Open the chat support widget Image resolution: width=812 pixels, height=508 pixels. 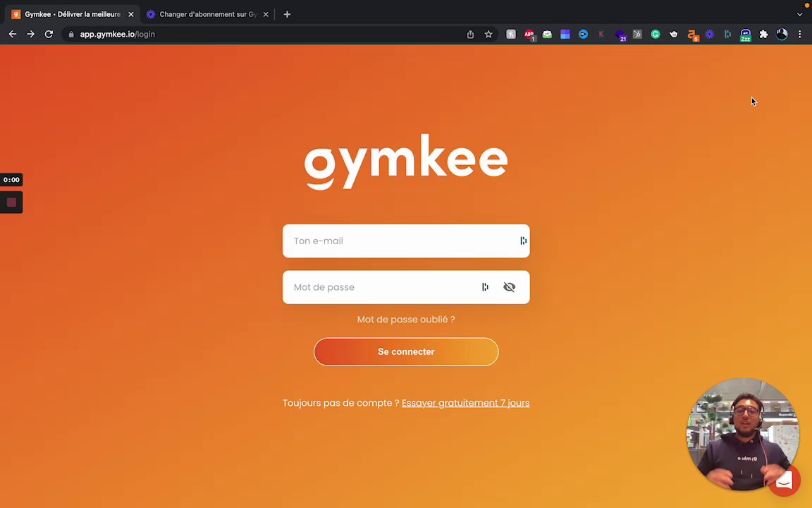coord(784,480)
